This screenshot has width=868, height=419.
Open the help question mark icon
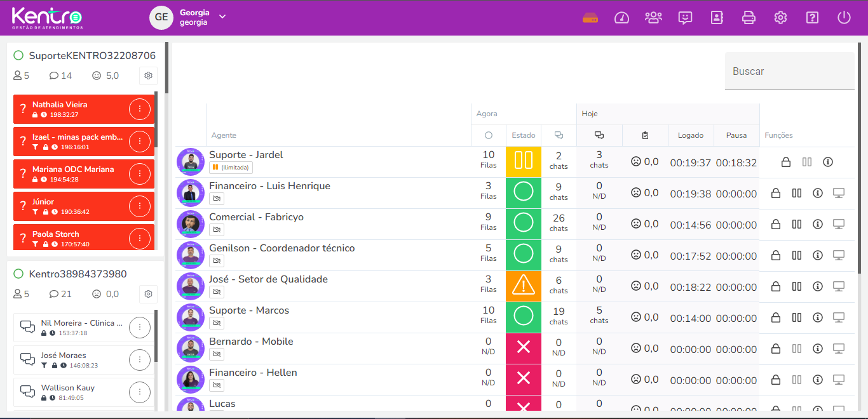pyautogui.click(x=812, y=18)
